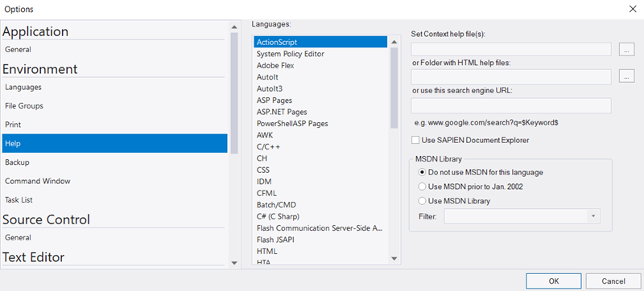This screenshot has width=644, height=291.
Task: Click the Cancel button
Action: [613, 281]
